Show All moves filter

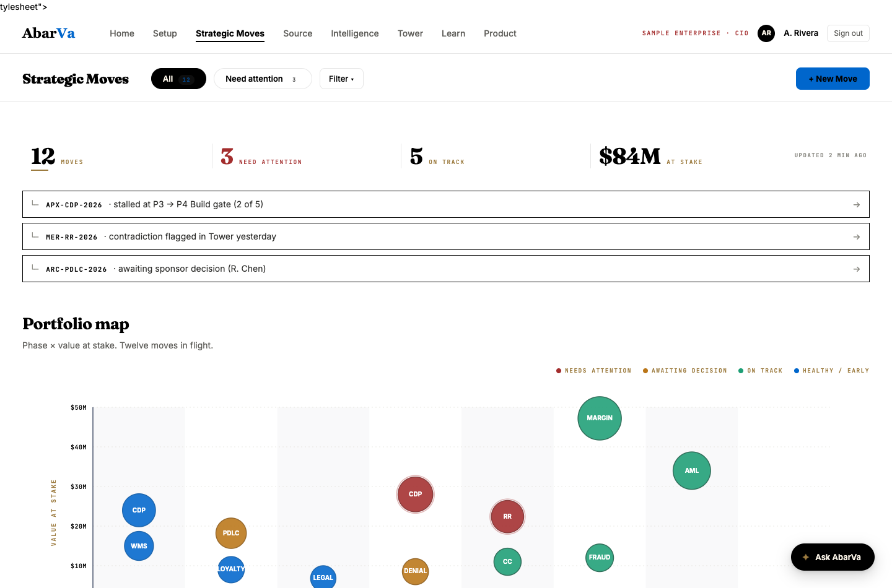click(x=178, y=79)
